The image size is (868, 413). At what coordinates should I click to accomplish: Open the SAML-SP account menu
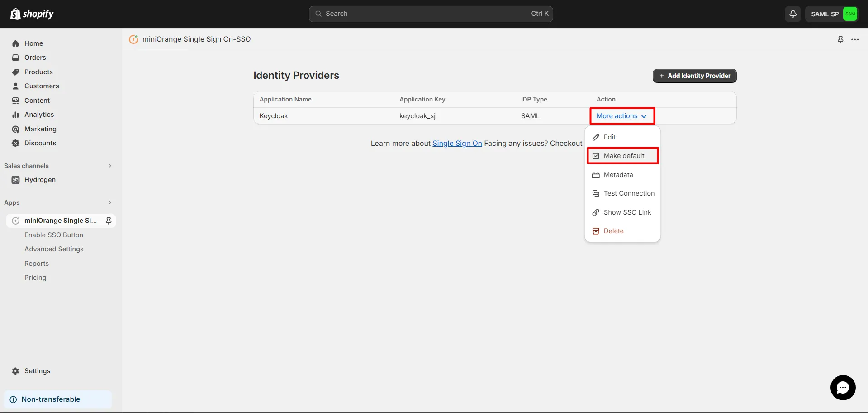coord(831,14)
